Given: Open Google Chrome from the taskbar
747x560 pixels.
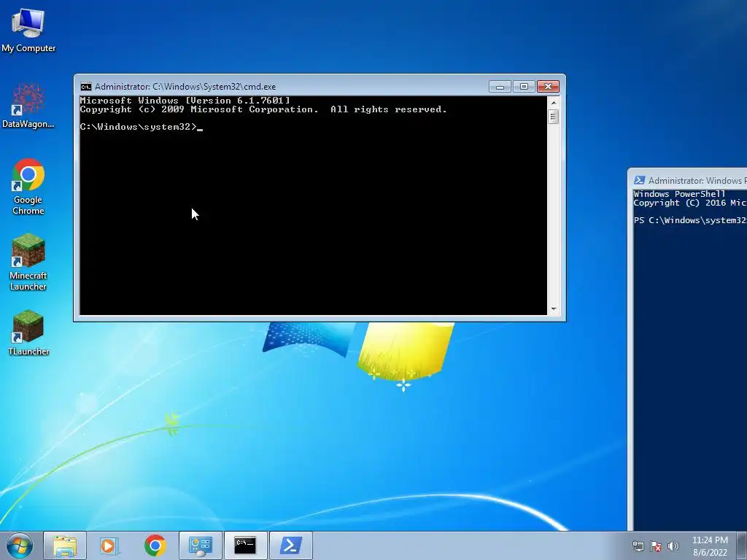Looking at the screenshot, I should click(x=155, y=545).
